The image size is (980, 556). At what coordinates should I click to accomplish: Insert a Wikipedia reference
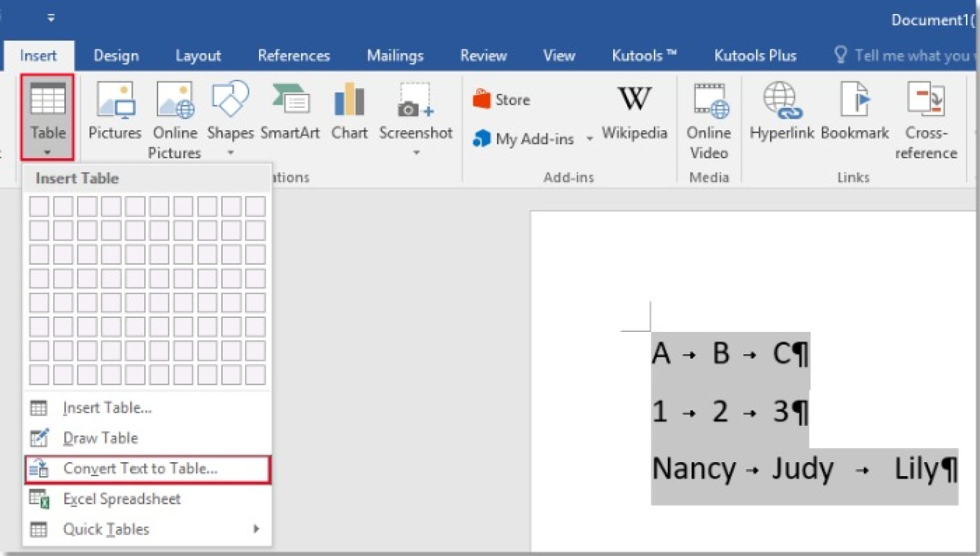(x=634, y=115)
